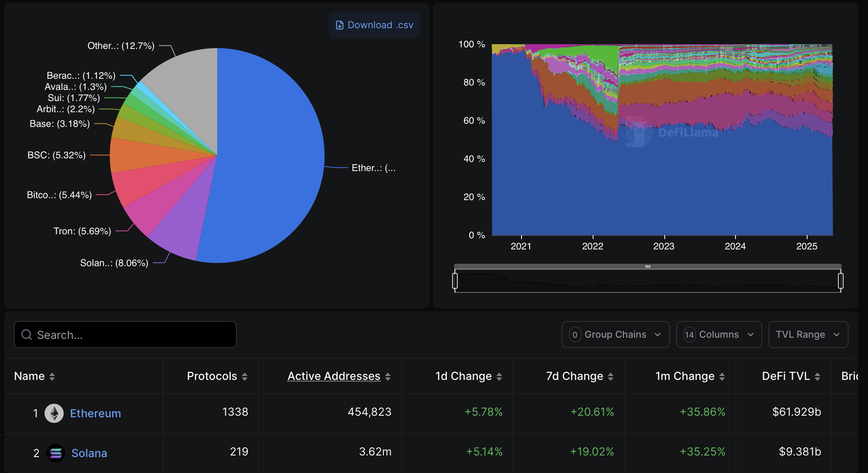The image size is (868, 473).
Task: Sort by 1m Change column arrows
Action: point(722,377)
